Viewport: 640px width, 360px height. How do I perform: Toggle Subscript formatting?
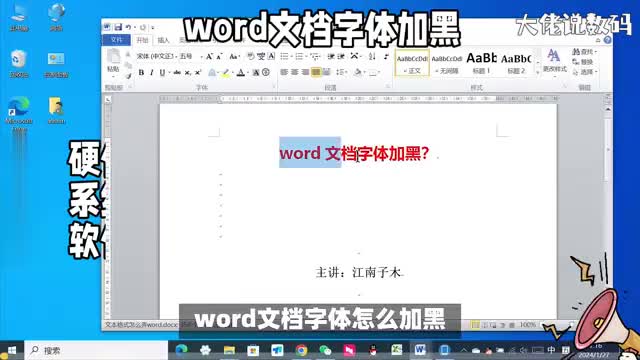[187, 73]
